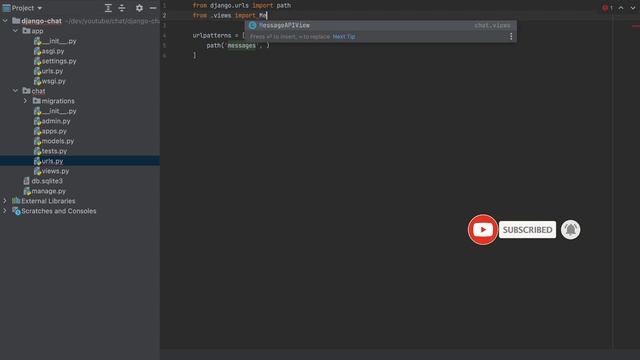This screenshot has height=360, width=640.
Task: Open admin.py file
Action: pyautogui.click(x=56, y=121)
